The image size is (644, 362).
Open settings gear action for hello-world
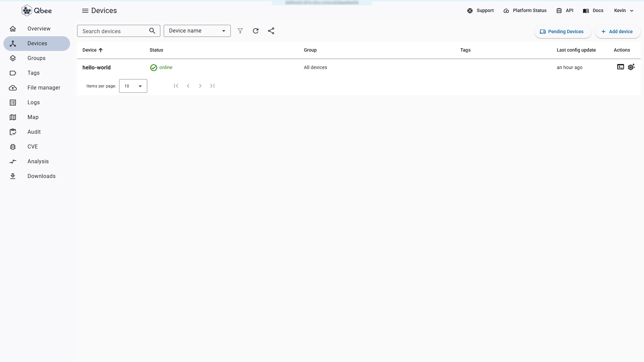click(631, 67)
